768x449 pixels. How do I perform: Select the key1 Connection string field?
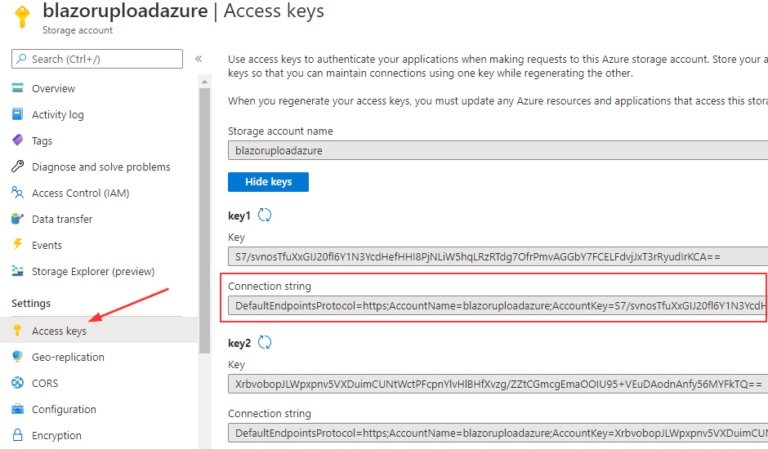tap(498, 306)
